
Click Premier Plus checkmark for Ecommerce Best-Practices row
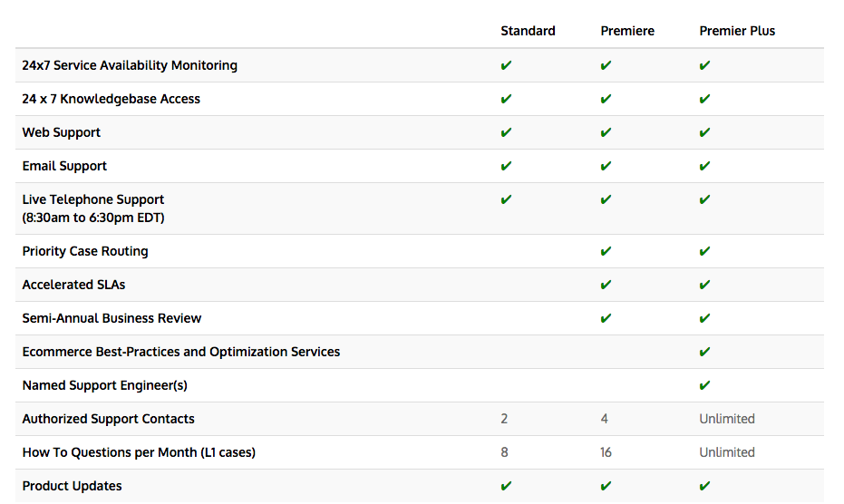pyautogui.click(x=704, y=352)
